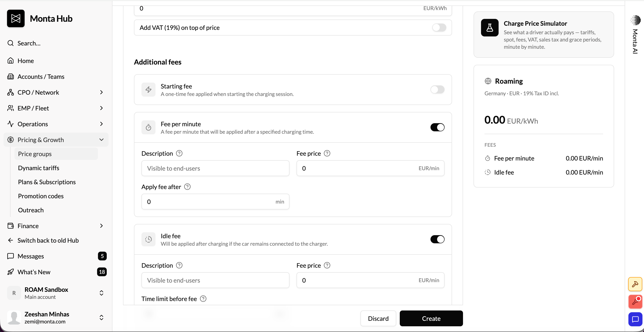Turn on the Starting fee toggle

(437, 90)
